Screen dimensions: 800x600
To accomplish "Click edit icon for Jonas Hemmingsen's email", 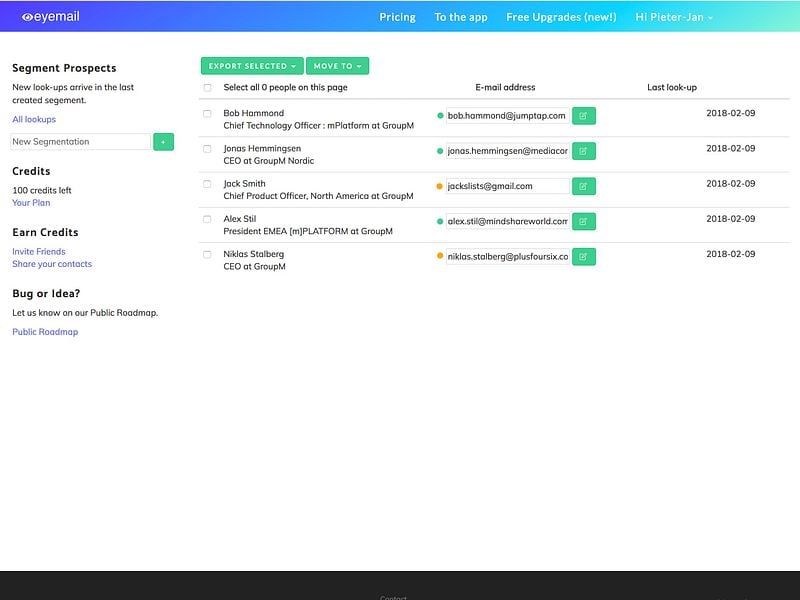I will click(584, 151).
